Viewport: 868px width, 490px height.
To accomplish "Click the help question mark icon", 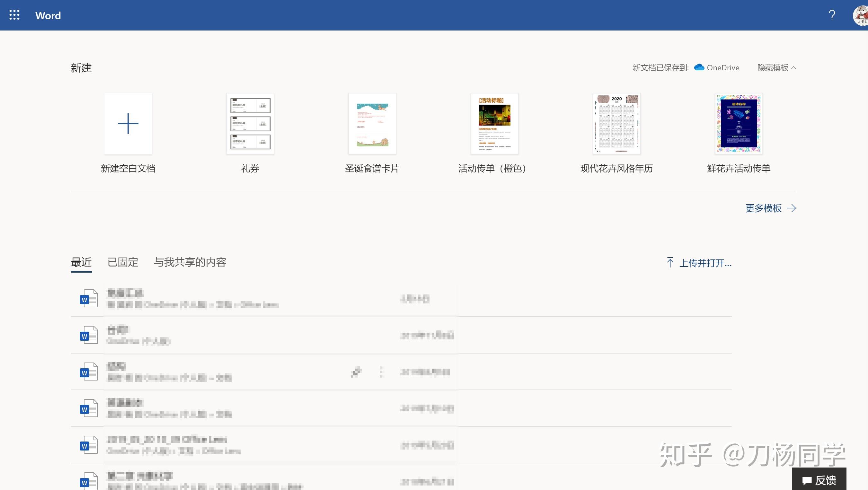I will pyautogui.click(x=832, y=15).
